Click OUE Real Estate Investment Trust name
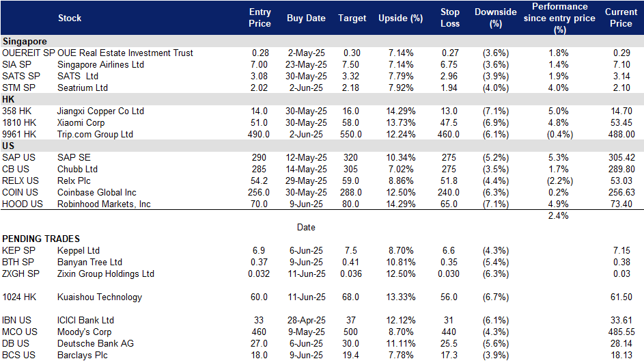The image size is (644, 361). tap(125, 53)
